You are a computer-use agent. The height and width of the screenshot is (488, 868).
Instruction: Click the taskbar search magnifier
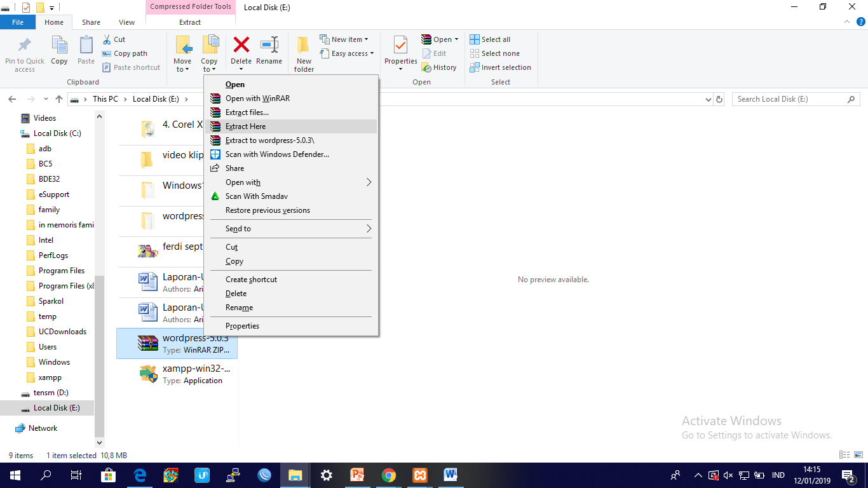46,475
